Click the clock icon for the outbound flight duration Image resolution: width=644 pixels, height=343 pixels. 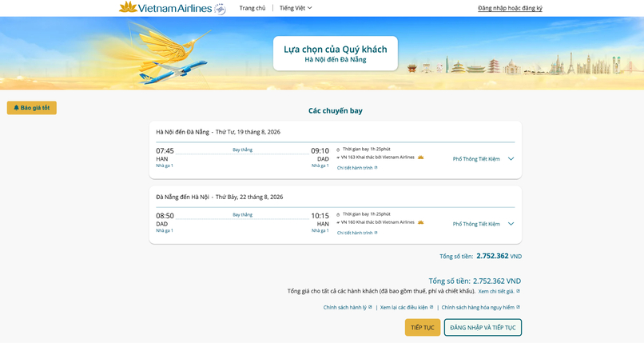(339, 150)
